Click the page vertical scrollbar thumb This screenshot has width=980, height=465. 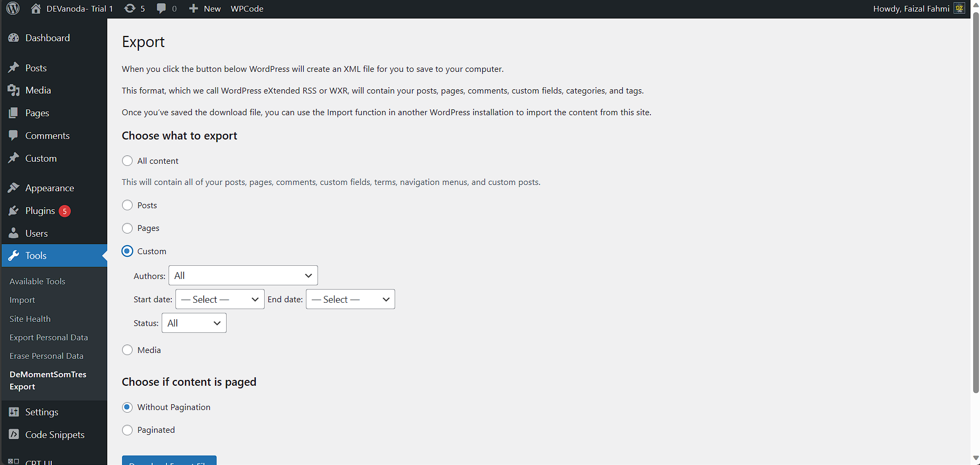976,202
